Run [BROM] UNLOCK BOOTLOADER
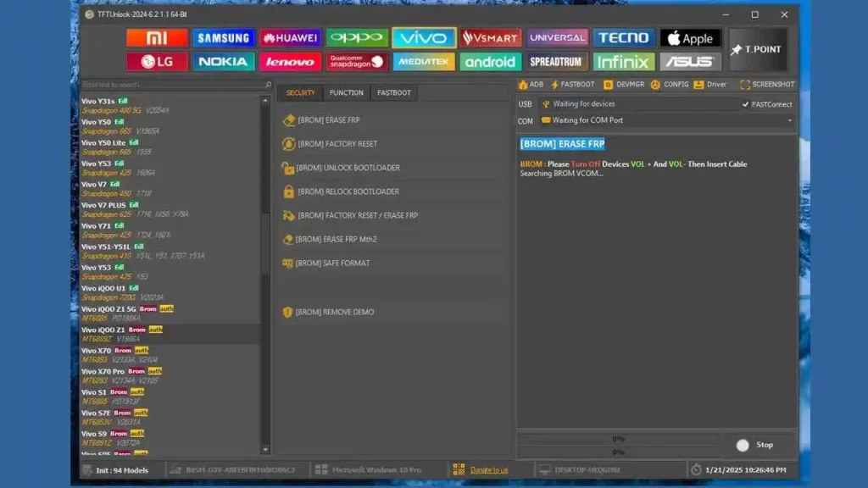Viewport: 868px width, 488px height. click(392, 168)
